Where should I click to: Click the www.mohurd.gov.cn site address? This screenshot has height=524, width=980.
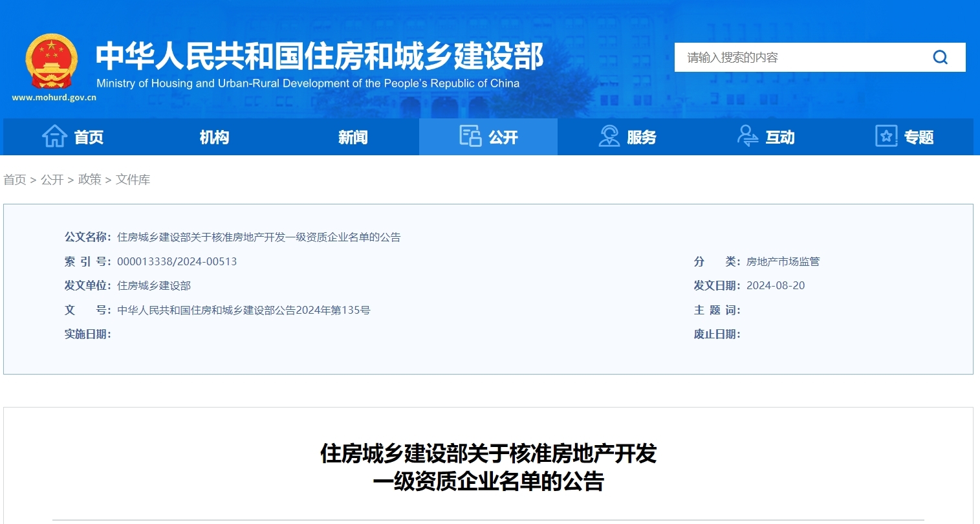pyautogui.click(x=54, y=97)
